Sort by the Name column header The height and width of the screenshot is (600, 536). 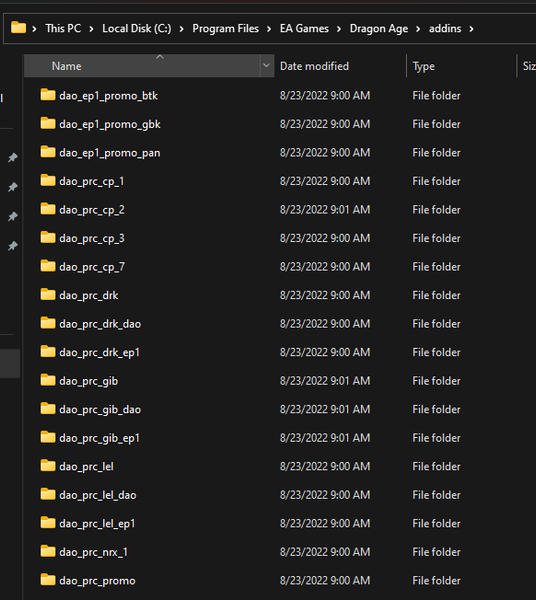(x=142, y=66)
